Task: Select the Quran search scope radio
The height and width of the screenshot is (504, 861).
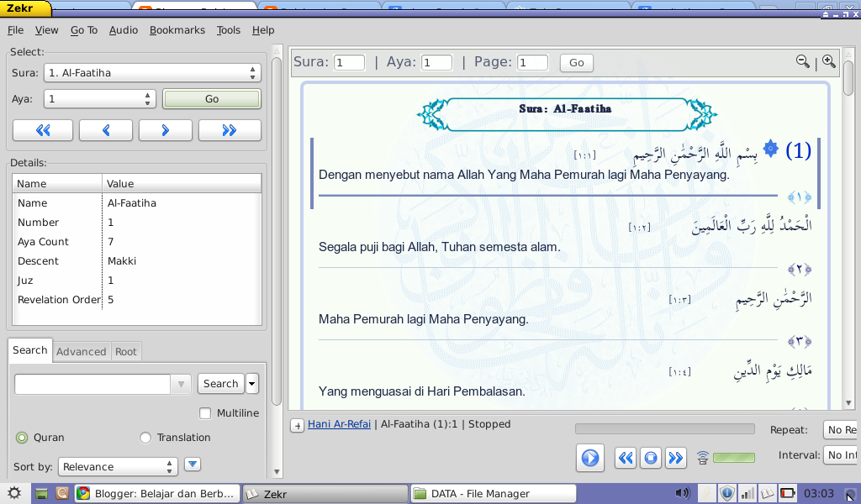Action: [x=22, y=437]
